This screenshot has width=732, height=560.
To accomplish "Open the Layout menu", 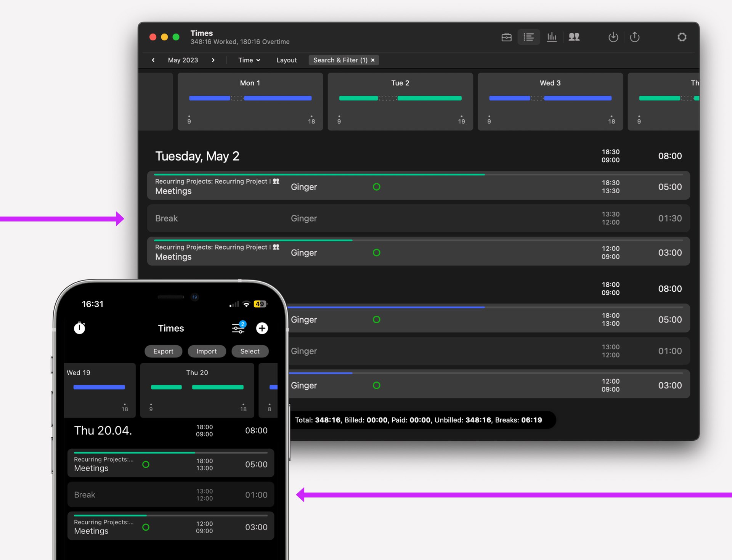I will coord(286,60).
